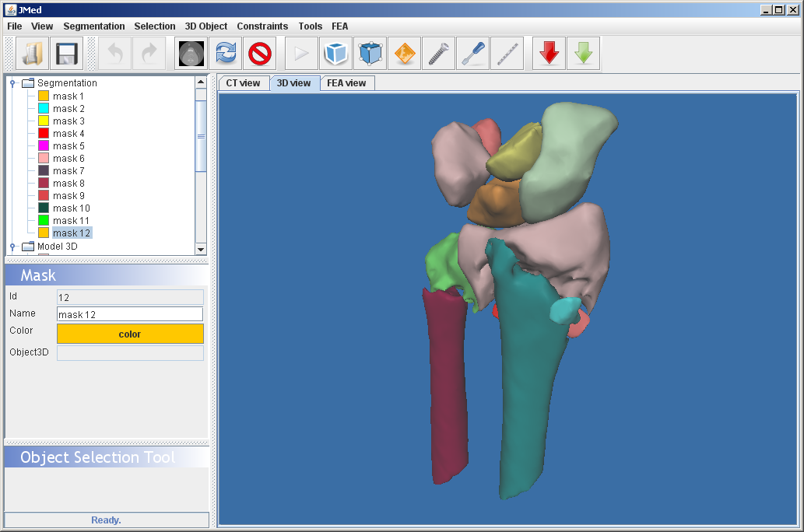804x532 pixels.
Task: Select the screw tool icon
Action: pyautogui.click(x=438, y=54)
